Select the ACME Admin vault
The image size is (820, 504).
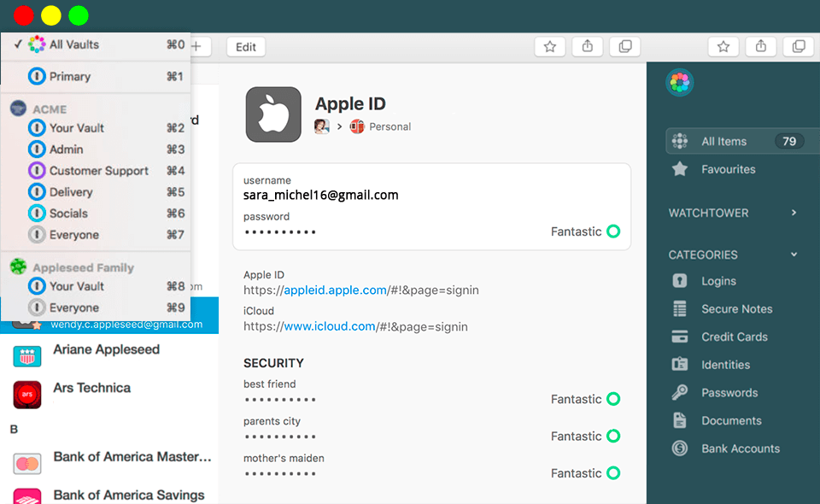66,149
